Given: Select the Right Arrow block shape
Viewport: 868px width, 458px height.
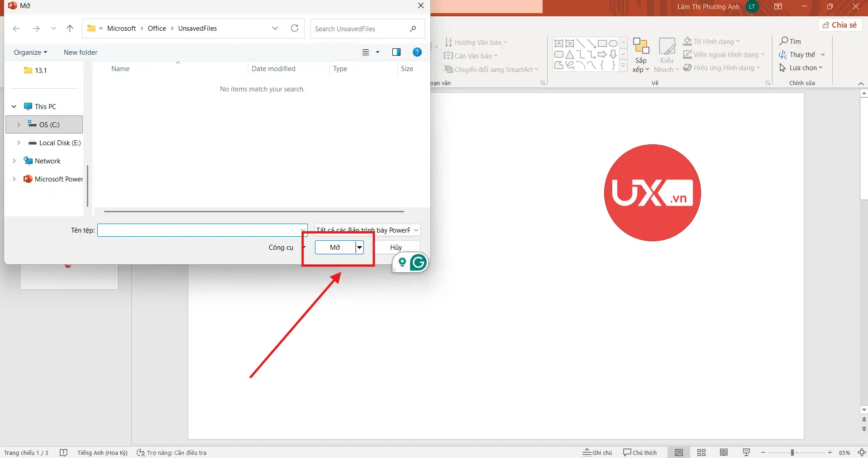Looking at the screenshot, I should tap(602, 54).
